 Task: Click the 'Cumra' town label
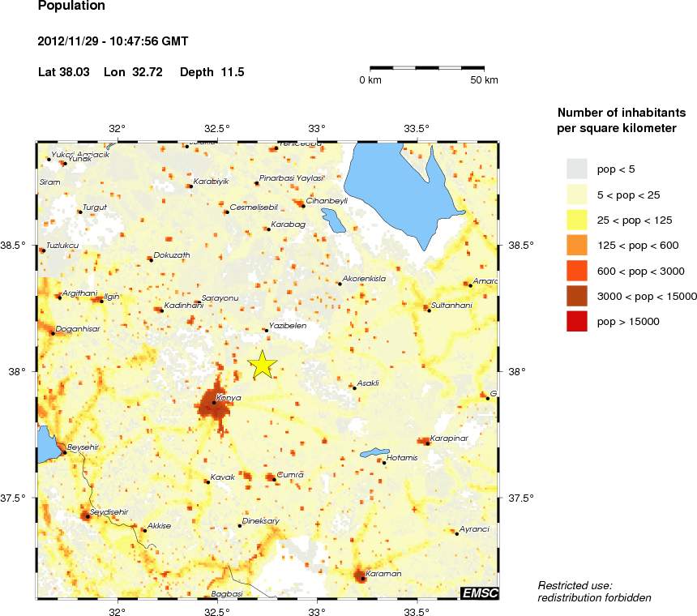click(290, 475)
